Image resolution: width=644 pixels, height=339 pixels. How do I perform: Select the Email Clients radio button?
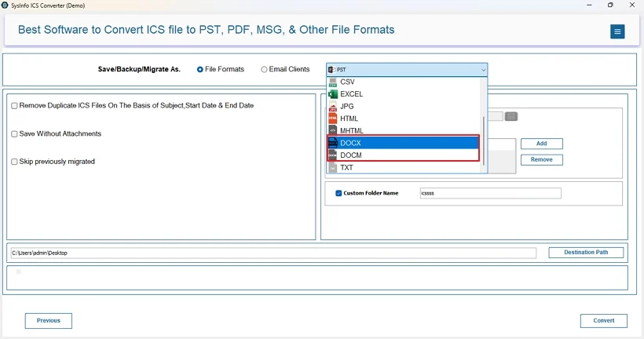pyautogui.click(x=264, y=70)
